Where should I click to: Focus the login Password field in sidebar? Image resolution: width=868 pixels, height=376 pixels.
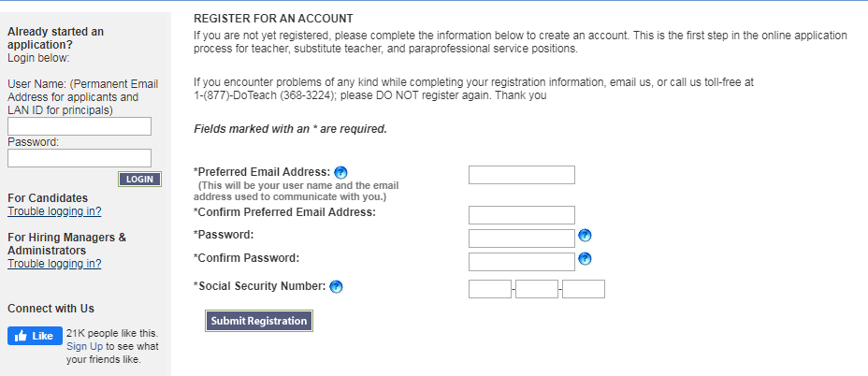click(80, 158)
